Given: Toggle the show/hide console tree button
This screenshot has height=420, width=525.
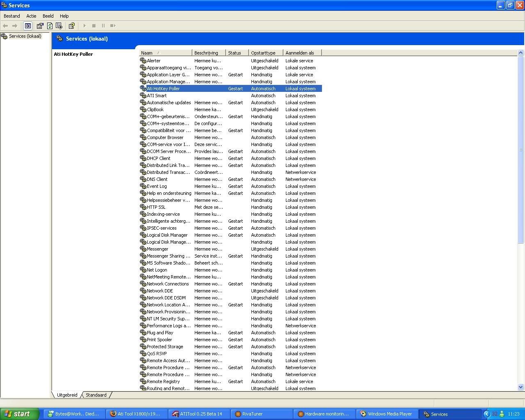Looking at the screenshot, I should pos(27,26).
